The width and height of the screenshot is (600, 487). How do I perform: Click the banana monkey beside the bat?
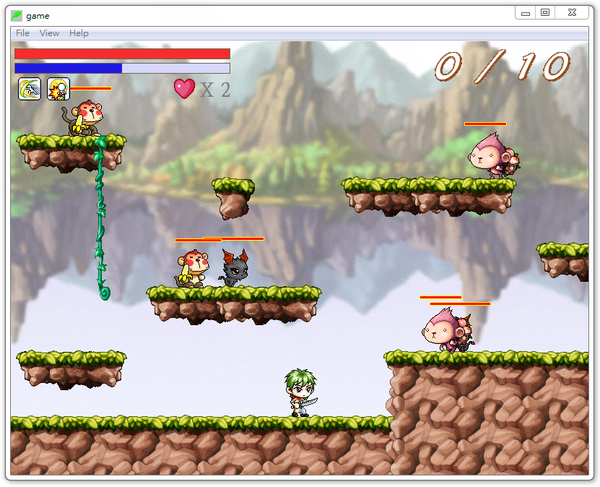192,268
